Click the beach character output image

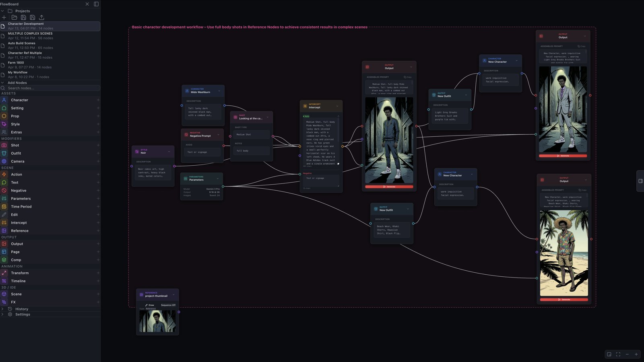click(x=564, y=253)
